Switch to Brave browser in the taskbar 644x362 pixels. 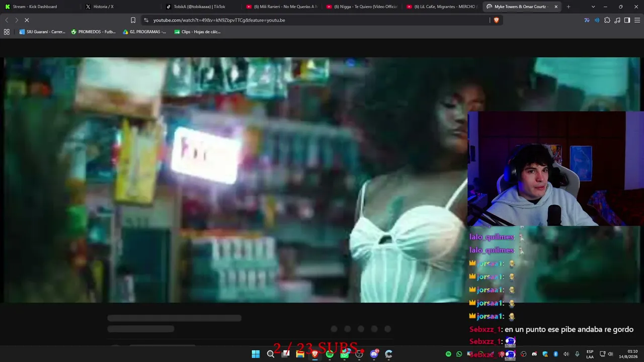(x=315, y=354)
